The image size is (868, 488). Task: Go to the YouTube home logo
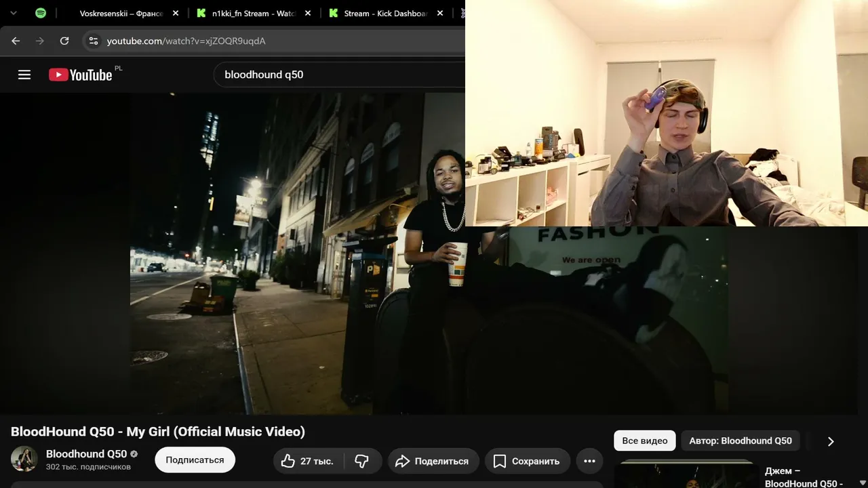click(81, 75)
